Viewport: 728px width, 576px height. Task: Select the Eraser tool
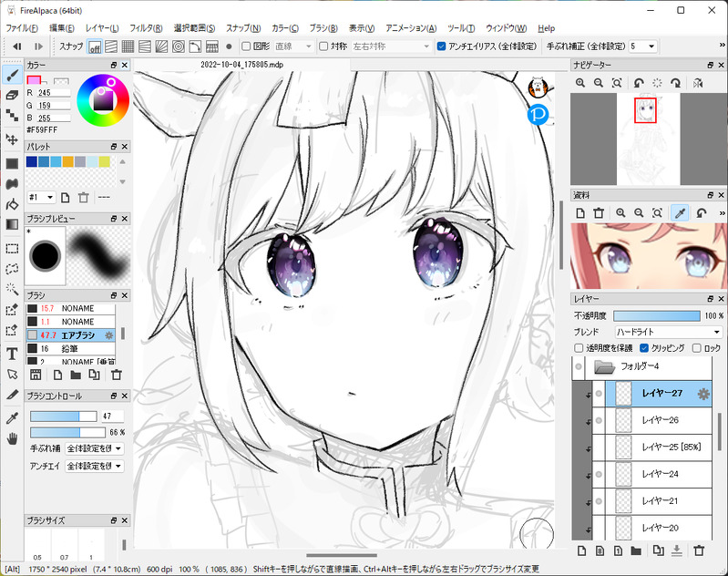(13, 96)
